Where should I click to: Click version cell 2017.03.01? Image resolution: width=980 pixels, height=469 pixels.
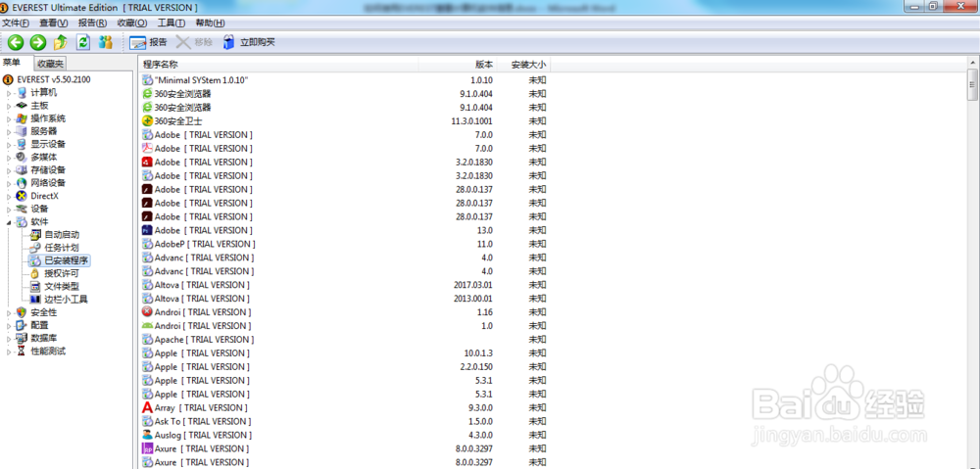[473, 285]
